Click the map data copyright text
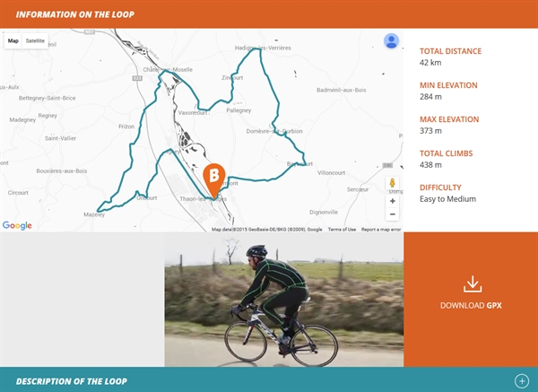This screenshot has width=538, height=392. coord(266,230)
